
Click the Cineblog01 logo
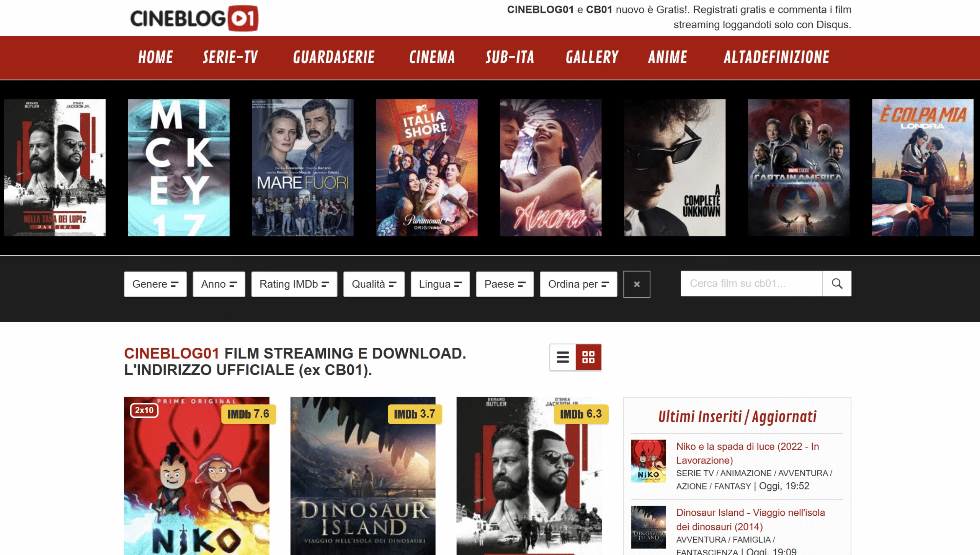(x=194, y=18)
